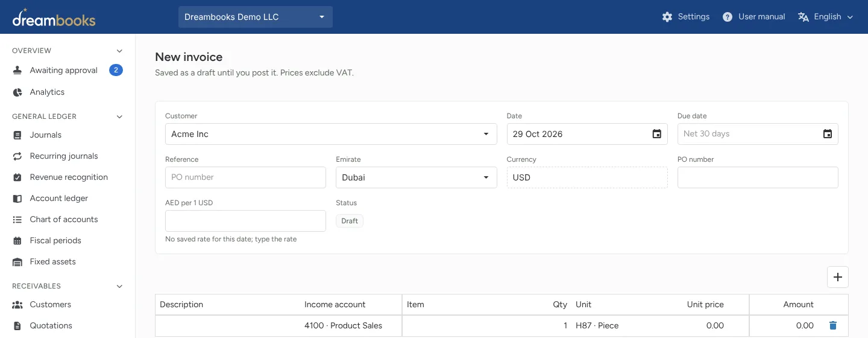Go to Revenue recognition
The image size is (868, 338).
click(69, 177)
